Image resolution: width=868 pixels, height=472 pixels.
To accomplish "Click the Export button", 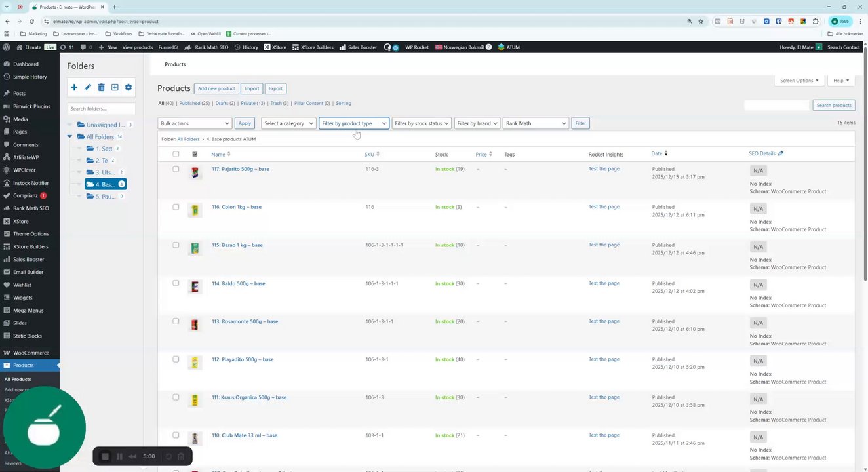I will pos(275,88).
